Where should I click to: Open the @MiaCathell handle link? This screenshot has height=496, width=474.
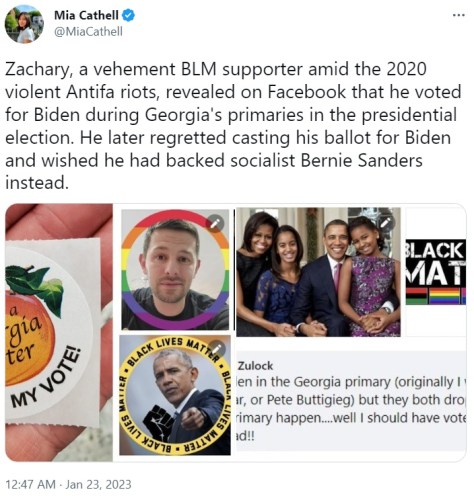88,32
